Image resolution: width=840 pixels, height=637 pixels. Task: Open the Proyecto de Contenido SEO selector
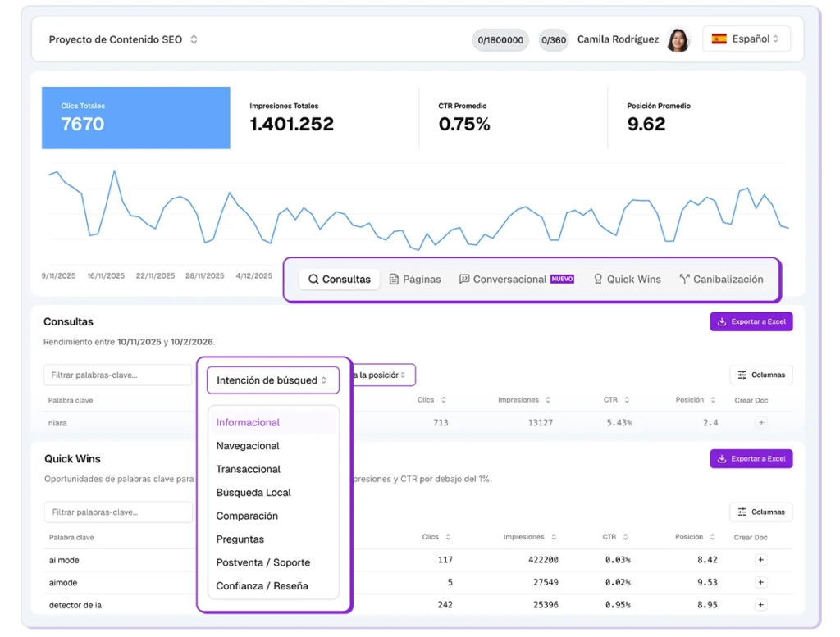pyautogui.click(x=122, y=39)
